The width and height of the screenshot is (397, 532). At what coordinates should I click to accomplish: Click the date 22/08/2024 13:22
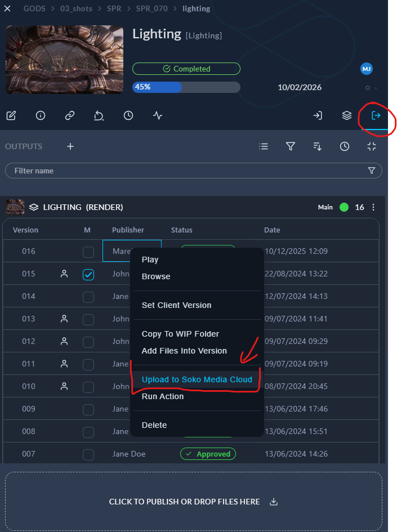pyautogui.click(x=296, y=274)
